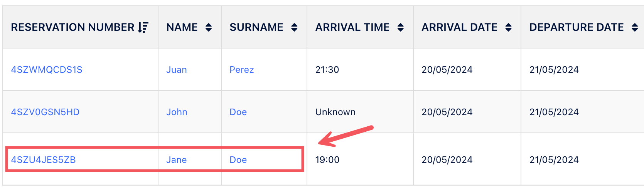Image resolution: width=644 pixels, height=191 pixels.
Task: Click Doe surname in John's row
Action: [x=238, y=112]
